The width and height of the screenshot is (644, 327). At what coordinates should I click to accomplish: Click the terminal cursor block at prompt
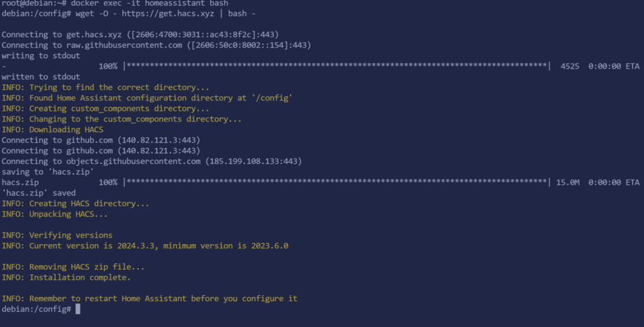click(78, 309)
